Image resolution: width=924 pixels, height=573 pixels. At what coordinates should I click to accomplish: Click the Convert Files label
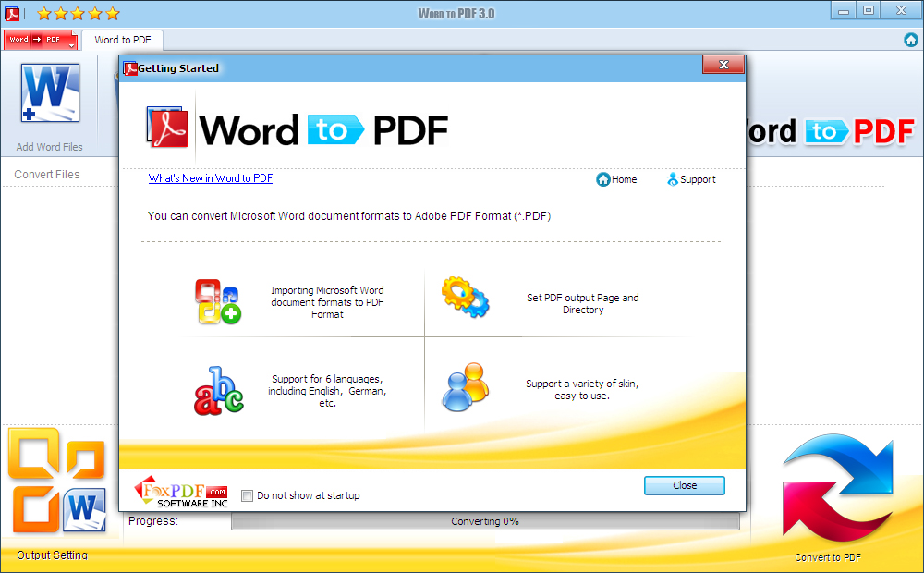click(46, 175)
